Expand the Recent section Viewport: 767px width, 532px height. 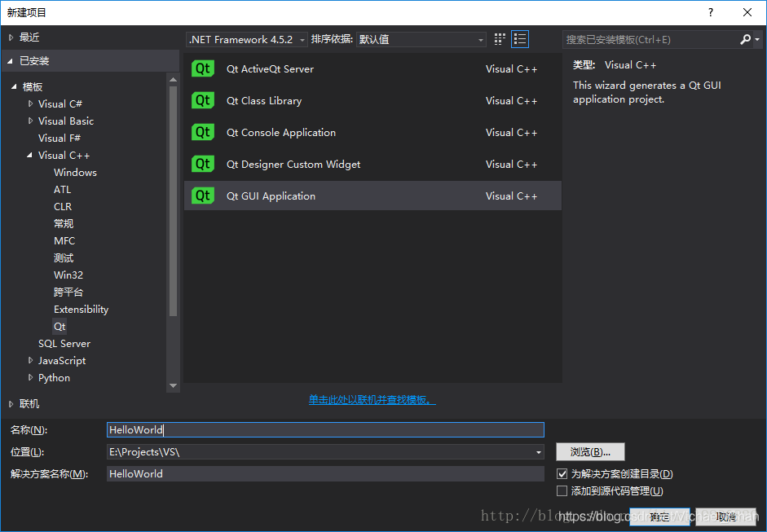[x=11, y=37]
